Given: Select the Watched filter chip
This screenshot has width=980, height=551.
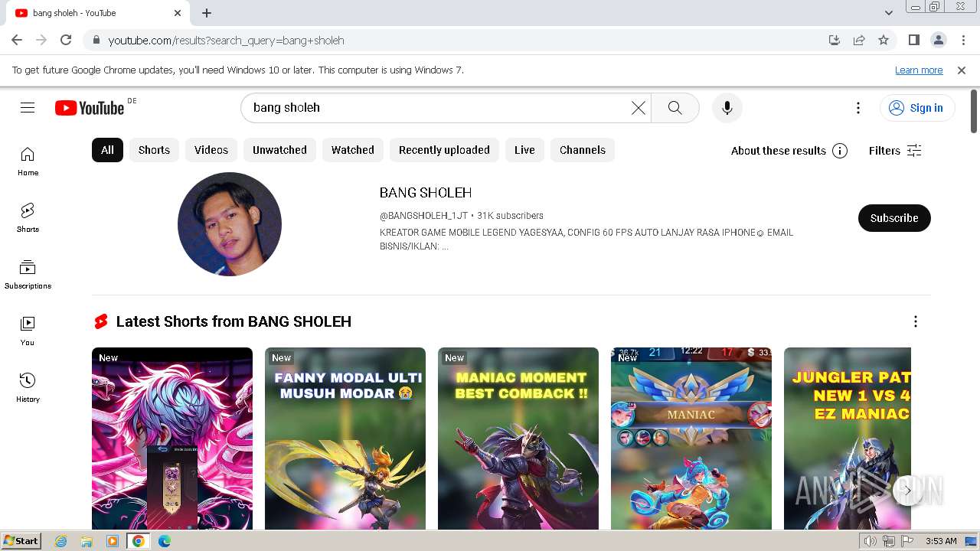Looking at the screenshot, I should [x=353, y=150].
